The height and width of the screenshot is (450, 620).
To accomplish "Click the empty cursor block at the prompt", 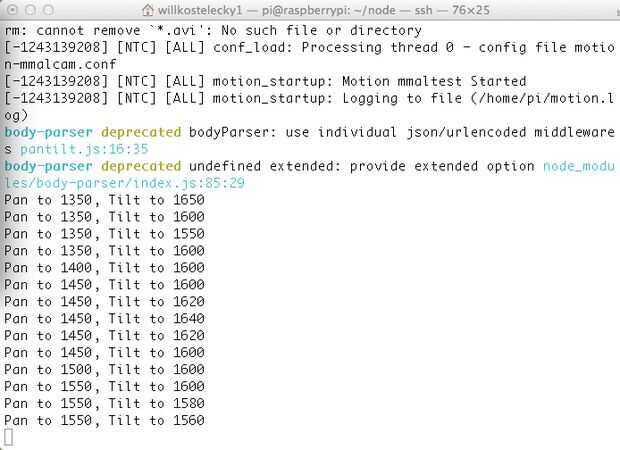I will tap(9, 437).
